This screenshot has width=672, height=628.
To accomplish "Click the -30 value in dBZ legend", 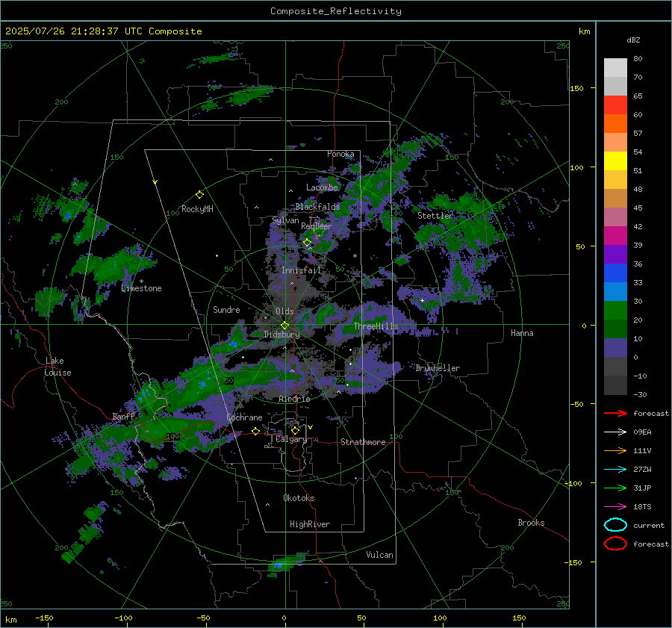I will [640, 394].
